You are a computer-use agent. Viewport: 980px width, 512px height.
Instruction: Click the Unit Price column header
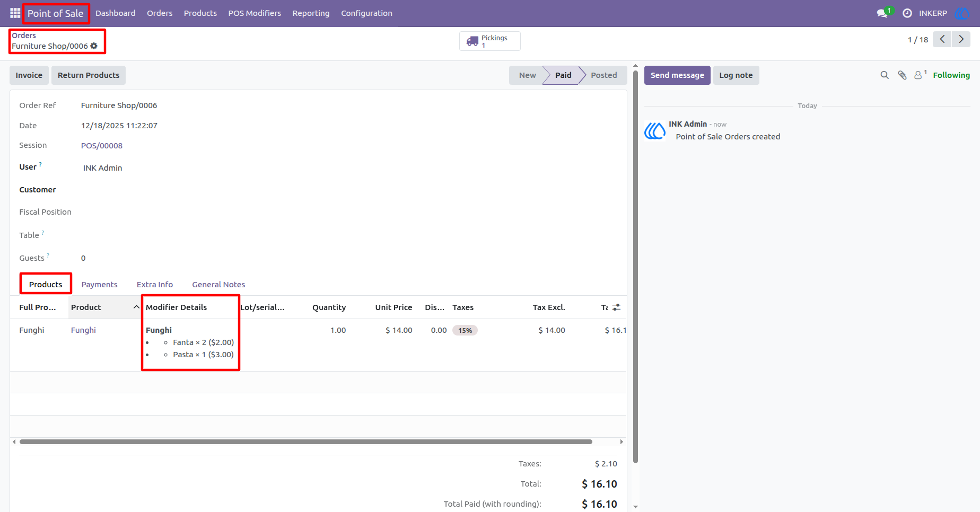point(393,307)
